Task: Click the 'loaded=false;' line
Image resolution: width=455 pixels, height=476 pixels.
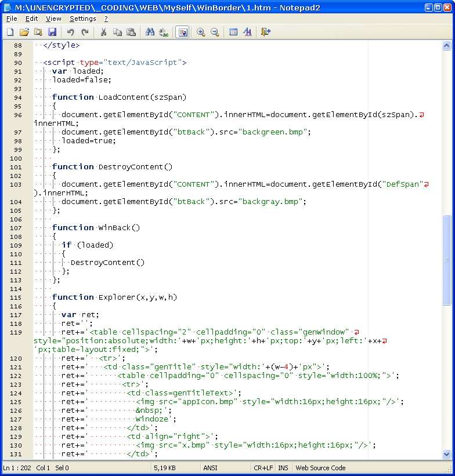Action: [82, 80]
